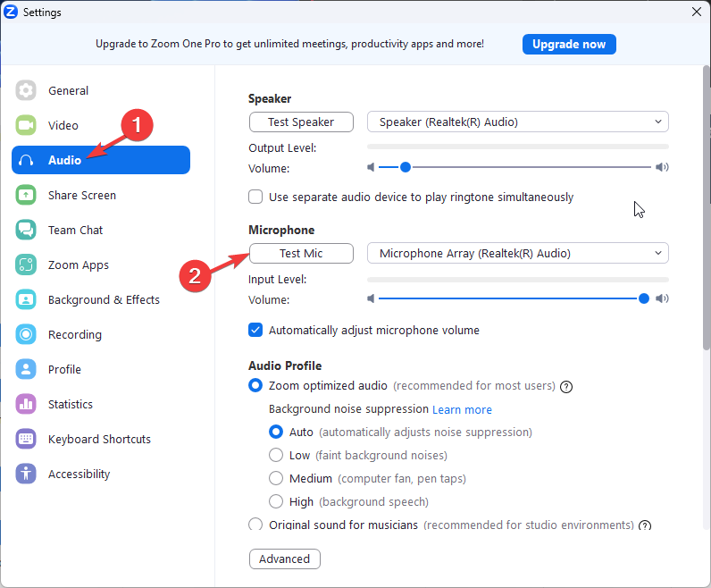This screenshot has width=711, height=588.
Task: Open the Learn more link
Action: point(462,409)
